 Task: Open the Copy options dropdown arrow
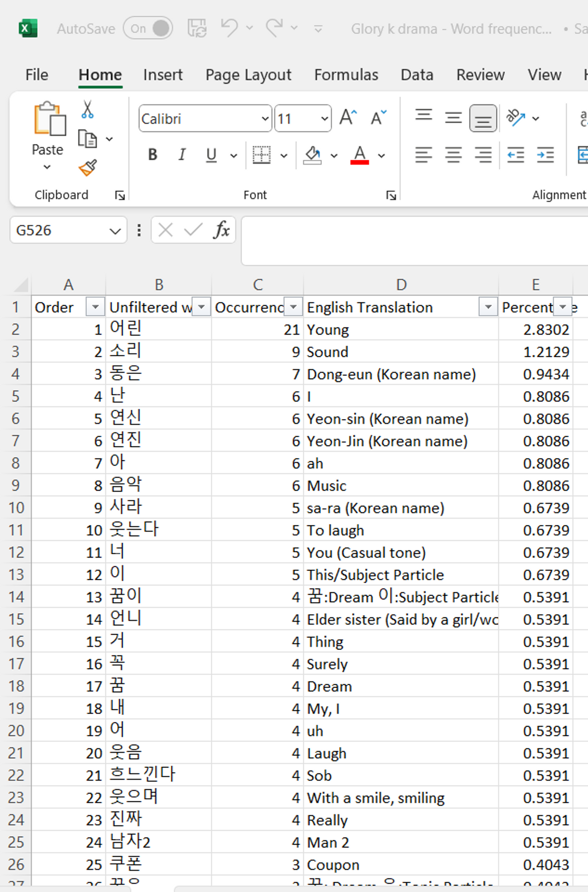(x=109, y=139)
